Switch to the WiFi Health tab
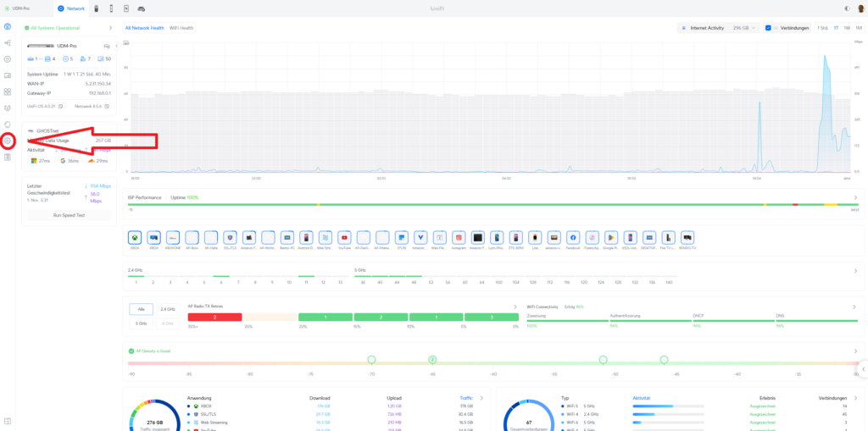This screenshot has width=868, height=431. click(x=181, y=28)
